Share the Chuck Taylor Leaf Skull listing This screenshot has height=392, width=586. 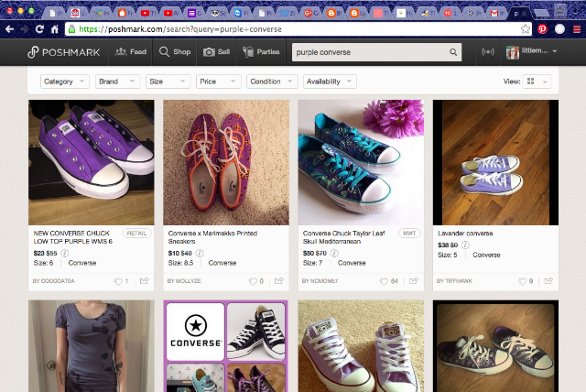click(x=414, y=280)
